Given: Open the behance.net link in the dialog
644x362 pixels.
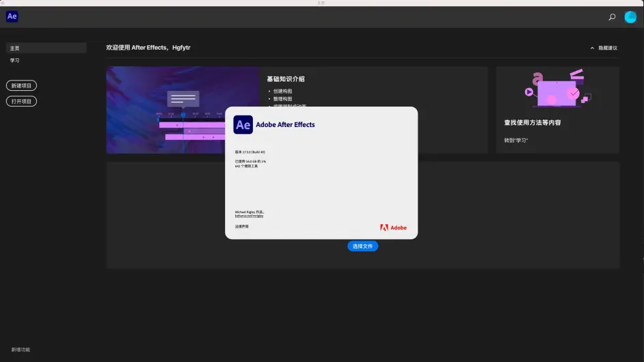Looking at the screenshot, I should (x=249, y=216).
